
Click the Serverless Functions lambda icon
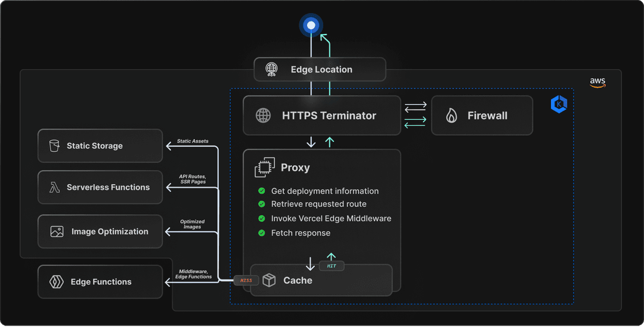pos(54,187)
